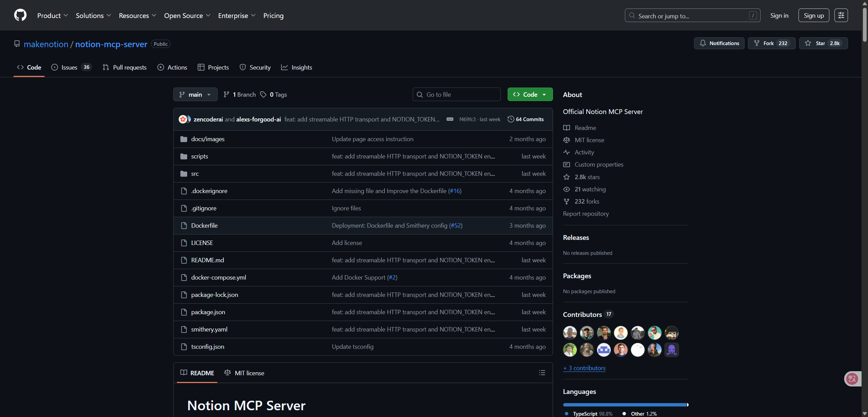Show the + 3 contributors link
Screen dimensions: 868x417
click(x=584, y=368)
